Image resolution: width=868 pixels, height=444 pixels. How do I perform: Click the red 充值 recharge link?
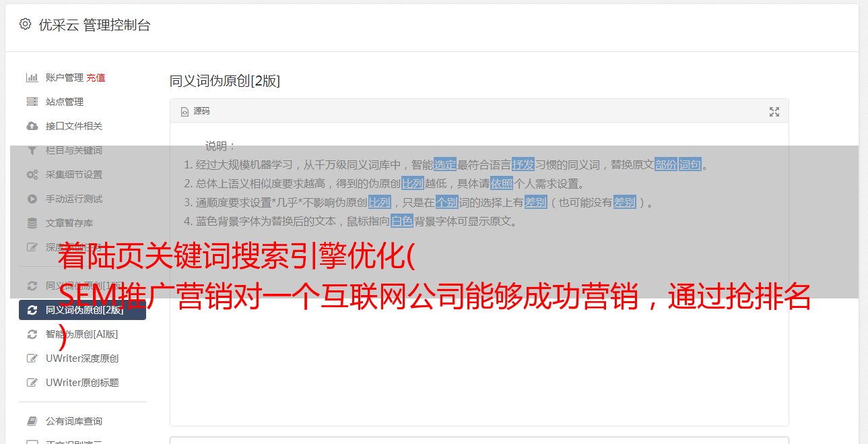coord(96,77)
